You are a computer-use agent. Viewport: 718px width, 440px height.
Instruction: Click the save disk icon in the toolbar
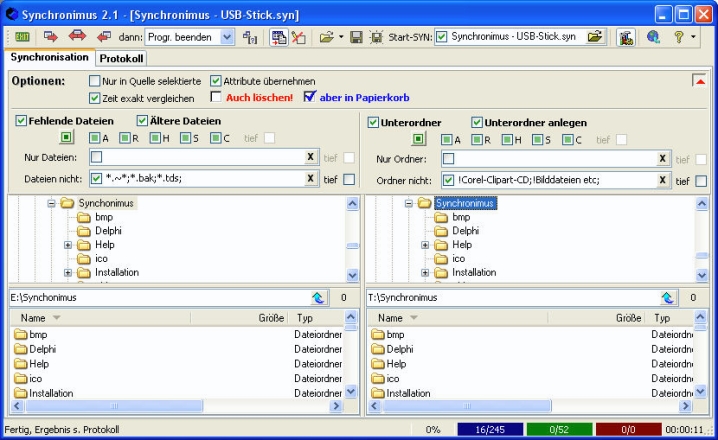[355, 37]
